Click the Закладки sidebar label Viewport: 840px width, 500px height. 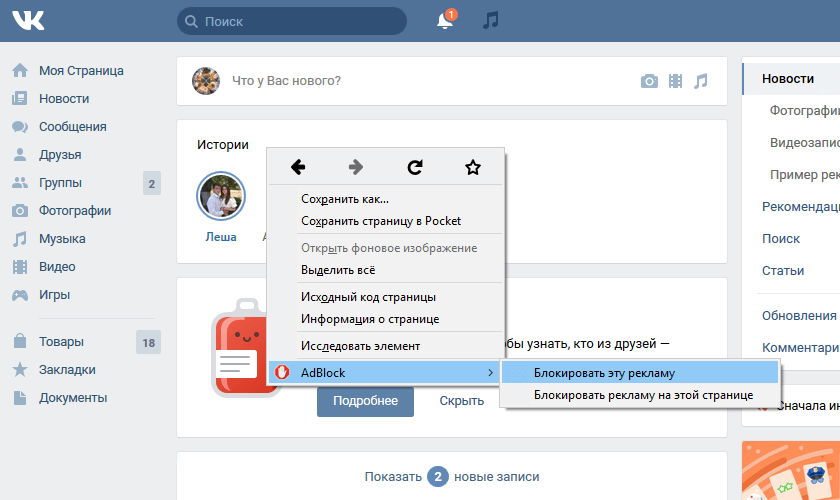click(67, 370)
